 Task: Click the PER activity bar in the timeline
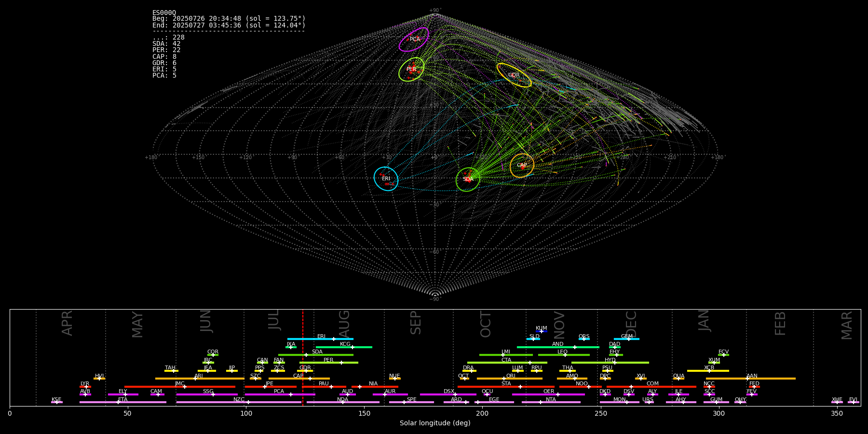(x=329, y=363)
